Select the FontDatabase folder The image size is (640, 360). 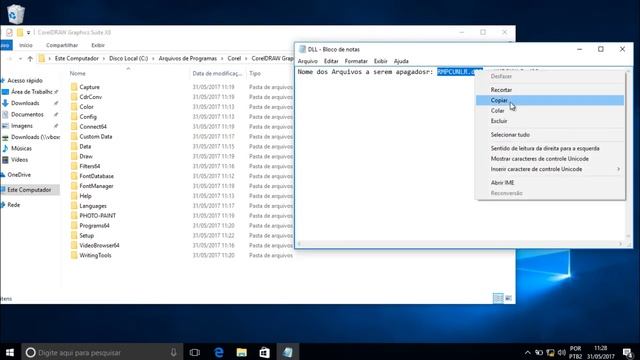click(x=96, y=176)
